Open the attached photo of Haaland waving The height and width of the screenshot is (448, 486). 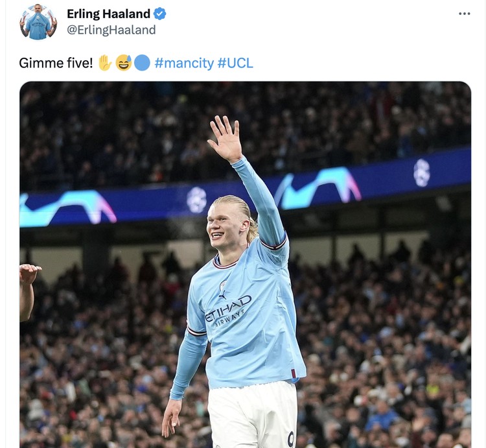[245, 265]
